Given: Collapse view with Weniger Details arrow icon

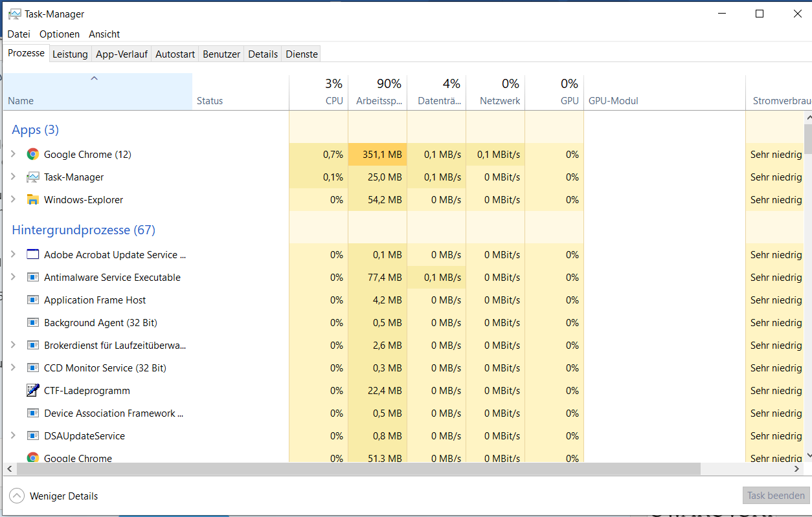Looking at the screenshot, I should [x=17, y=496].
